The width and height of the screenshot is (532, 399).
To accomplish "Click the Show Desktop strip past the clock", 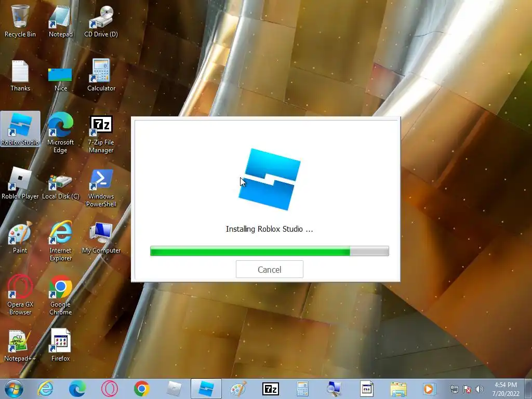I will pos(529,389).
